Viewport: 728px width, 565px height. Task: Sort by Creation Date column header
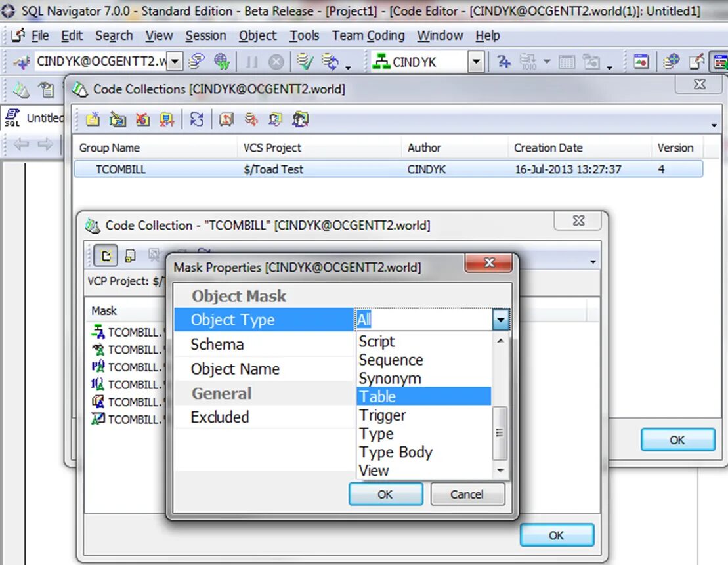pyautogui.click(x=580, y=148)
